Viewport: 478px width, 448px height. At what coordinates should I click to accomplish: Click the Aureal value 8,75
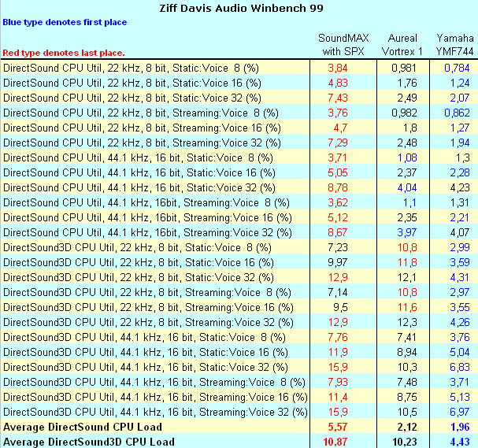(407, 397)
